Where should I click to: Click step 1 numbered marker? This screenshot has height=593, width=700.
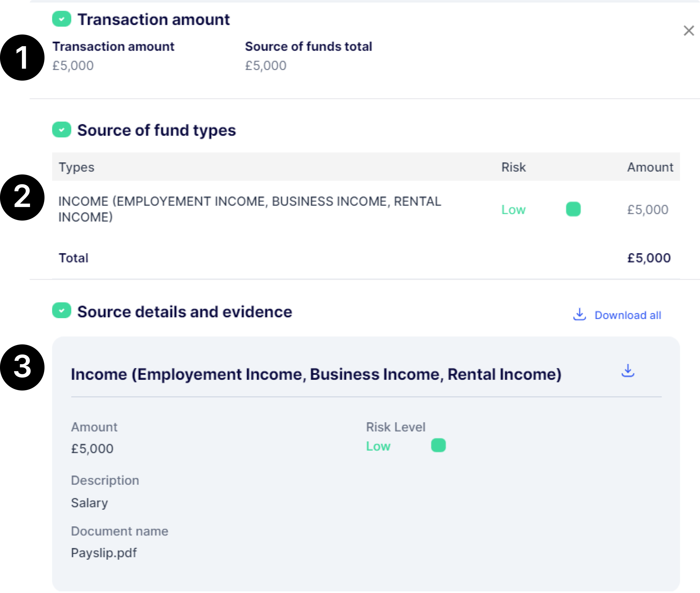(x=22, y=58)
